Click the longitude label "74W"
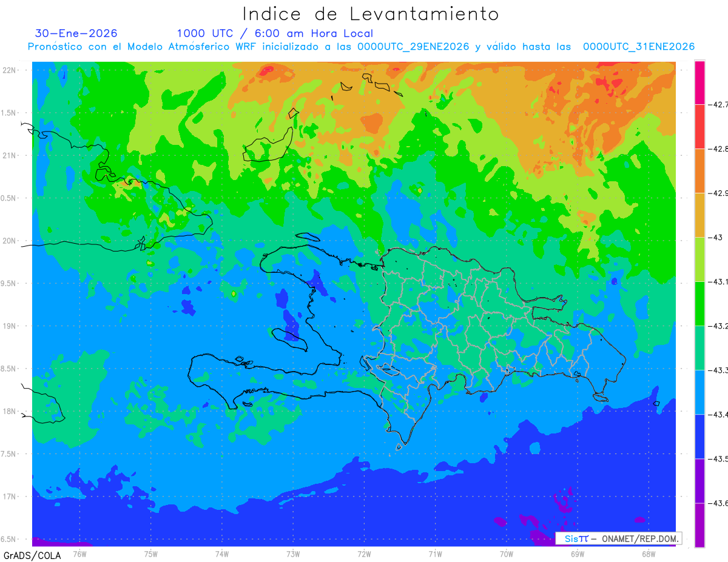The image size is (728, 562). tap(222, 554)
